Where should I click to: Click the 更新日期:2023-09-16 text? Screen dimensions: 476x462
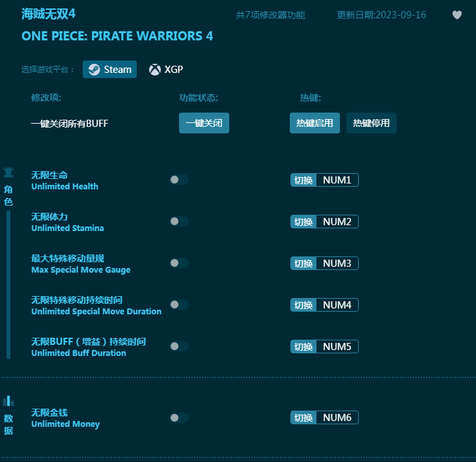point(382,15)
